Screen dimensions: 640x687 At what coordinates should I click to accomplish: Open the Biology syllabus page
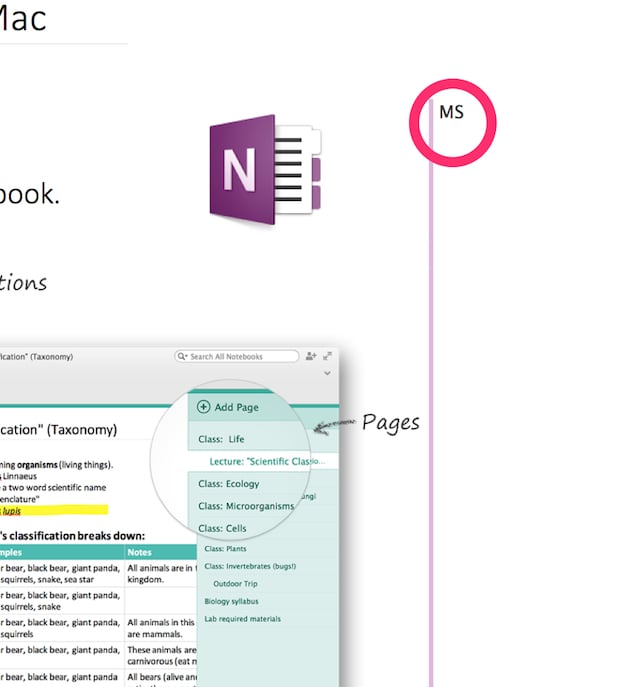(231, 601)
